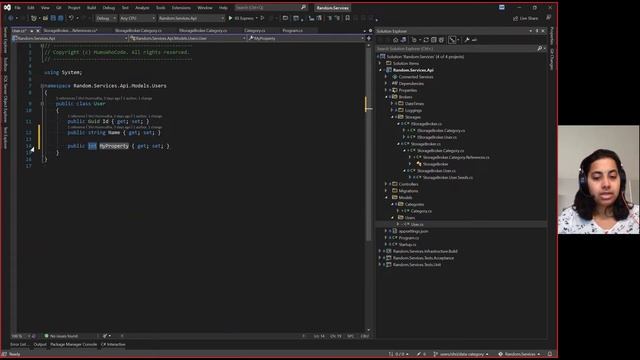Switch to the Category.cs editor tab
The width and height of the screenshot is (640, 360).
pos(254,31)
